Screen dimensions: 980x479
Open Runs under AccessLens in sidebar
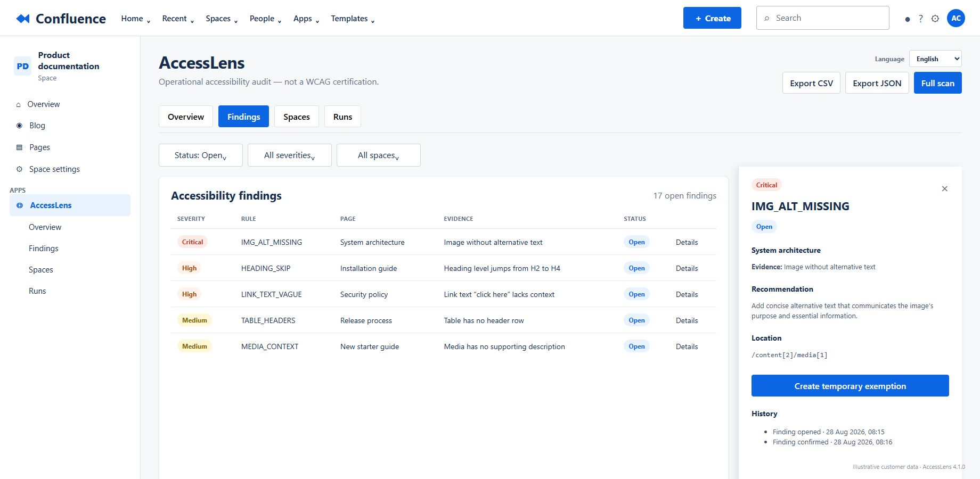(37, 291)
